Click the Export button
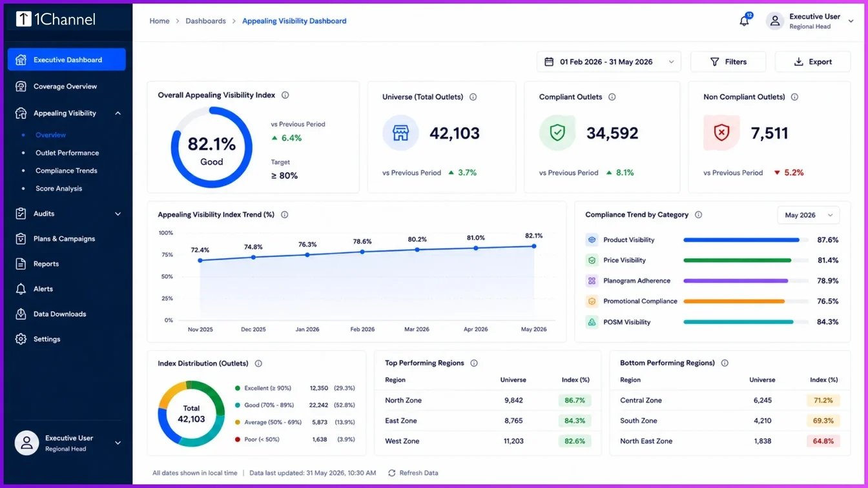Image resolution: width=868 pixels, height=488 pixels. (812, 62)
